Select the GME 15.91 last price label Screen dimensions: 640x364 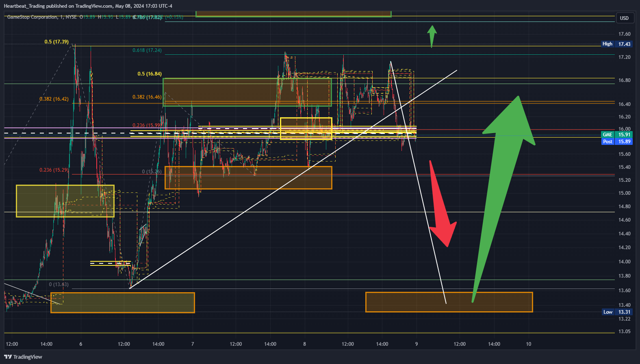(x=616, y=135)
